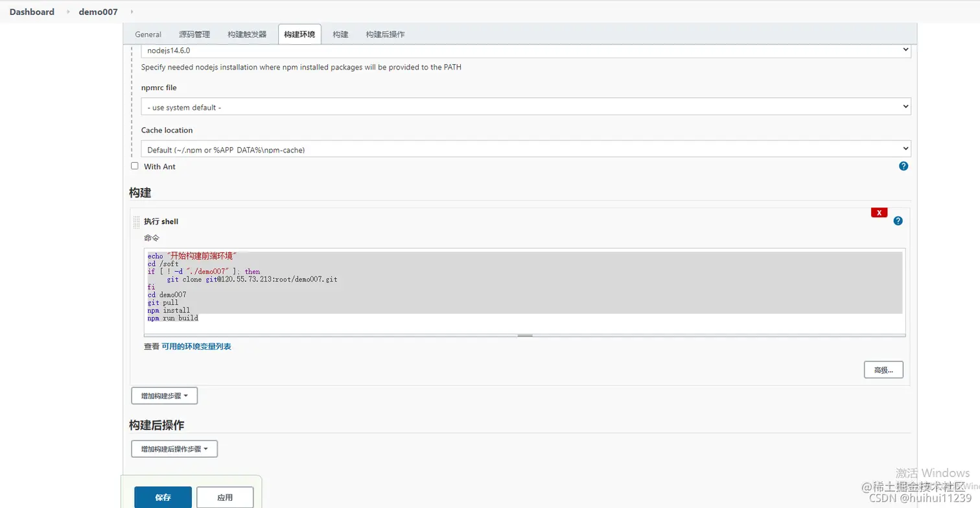Switch to the 构建 tab
Screen dimensions: 980x508
tap(340, 34)
